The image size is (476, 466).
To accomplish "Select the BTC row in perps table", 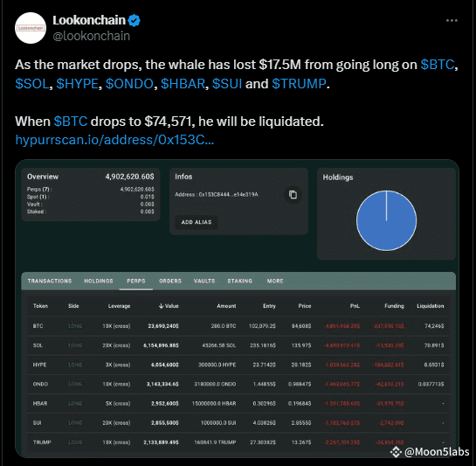I will (238, 326).
